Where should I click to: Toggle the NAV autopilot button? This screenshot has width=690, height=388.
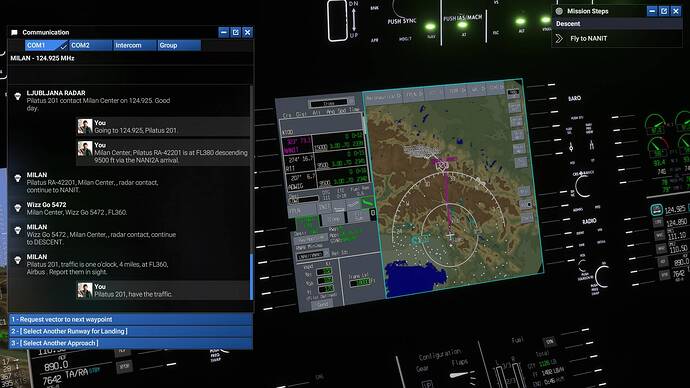pos(430,27)
